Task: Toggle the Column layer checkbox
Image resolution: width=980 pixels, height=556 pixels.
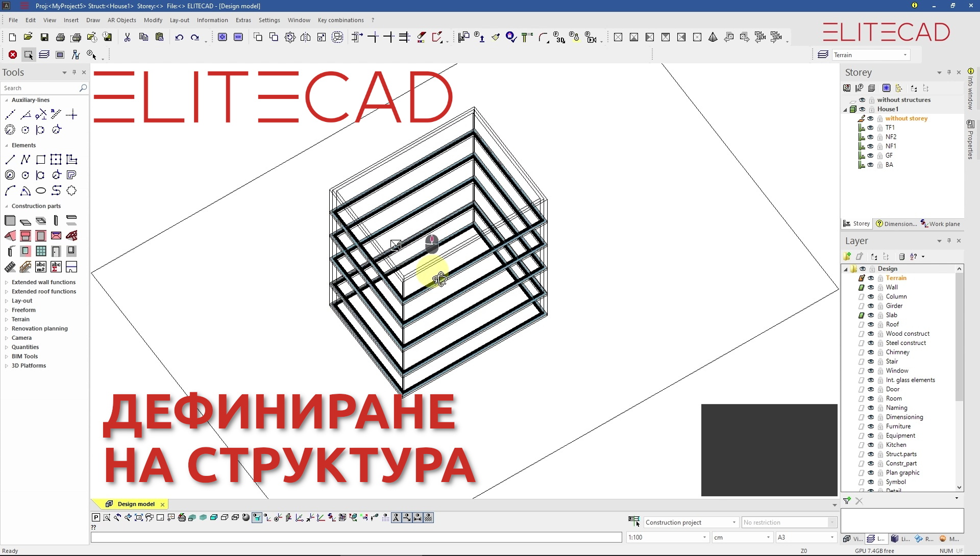Action: click(x=862, y=296)
